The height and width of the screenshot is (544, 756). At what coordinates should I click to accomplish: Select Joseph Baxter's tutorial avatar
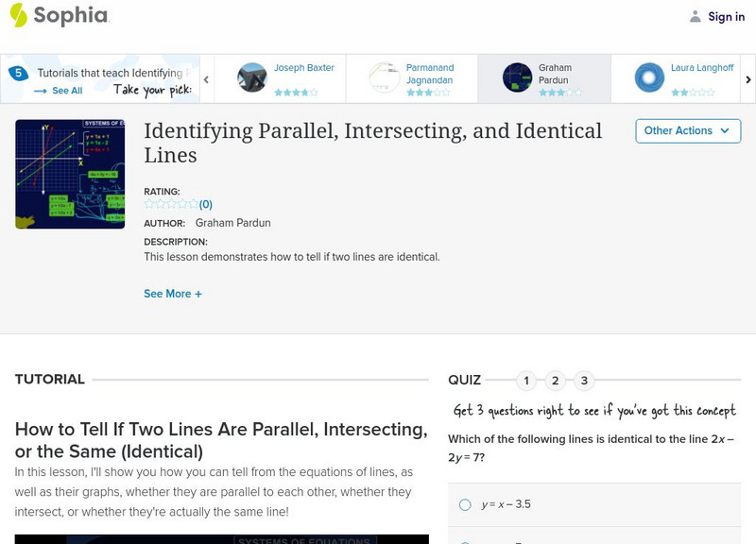[251, 77]
